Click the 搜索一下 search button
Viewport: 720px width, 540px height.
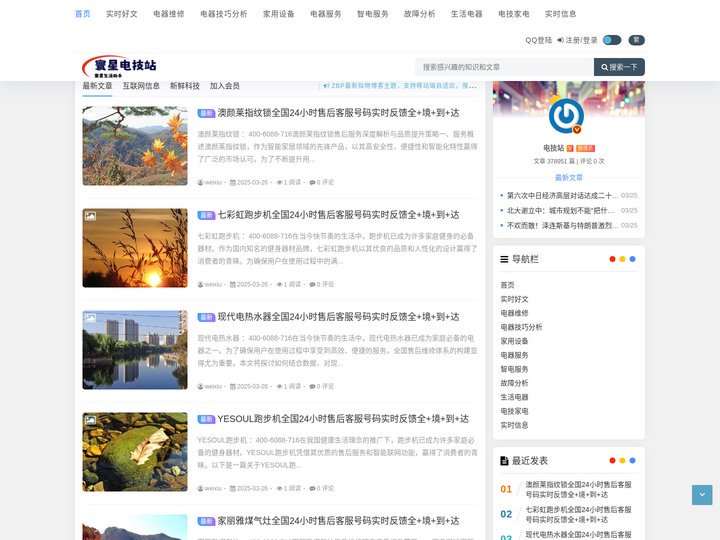tap(619, 67)
